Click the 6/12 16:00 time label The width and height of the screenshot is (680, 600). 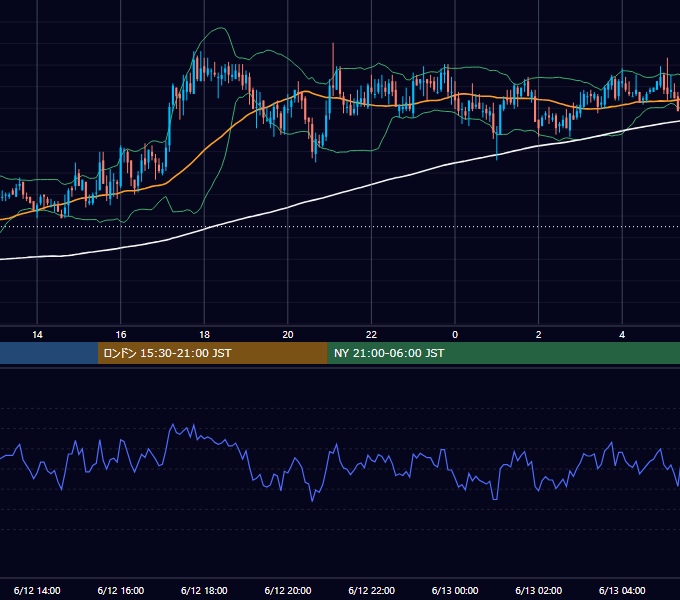click(x=121, y=590)
